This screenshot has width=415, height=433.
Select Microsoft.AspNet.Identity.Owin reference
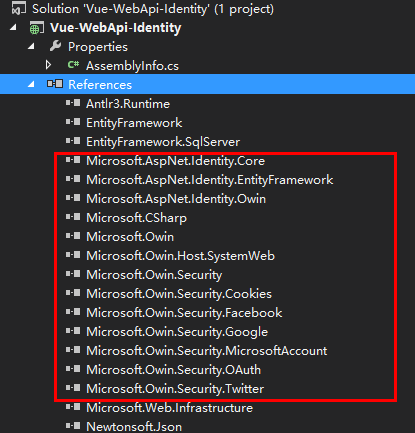click(x=176, y=199)
